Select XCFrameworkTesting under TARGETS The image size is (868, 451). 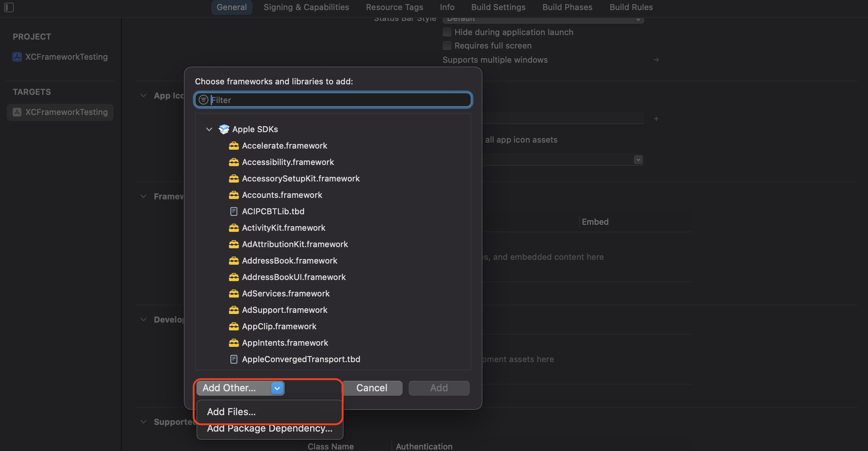(61, 112)
